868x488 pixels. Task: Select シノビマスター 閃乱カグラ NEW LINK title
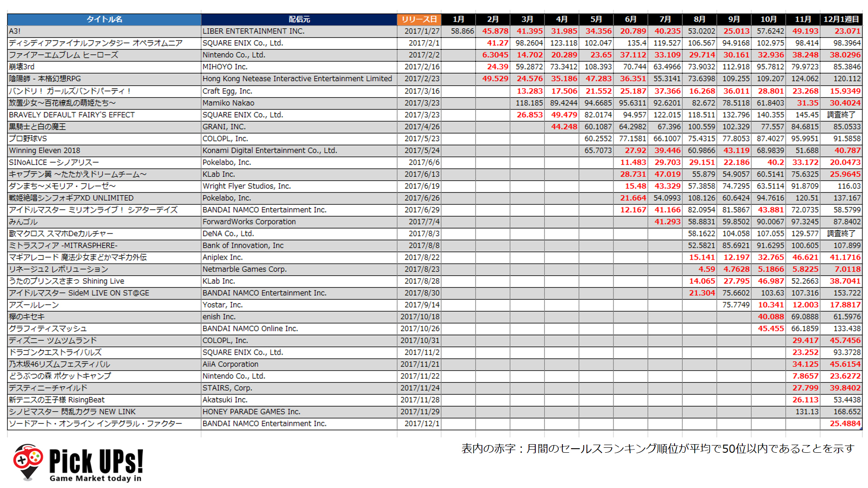click(104, 412)
